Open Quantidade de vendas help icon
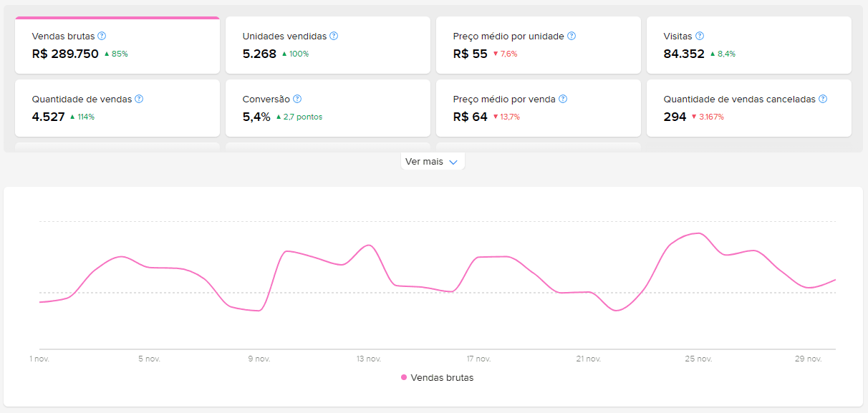The width and height of the screenshot is (868, 413). click(139, 99)
